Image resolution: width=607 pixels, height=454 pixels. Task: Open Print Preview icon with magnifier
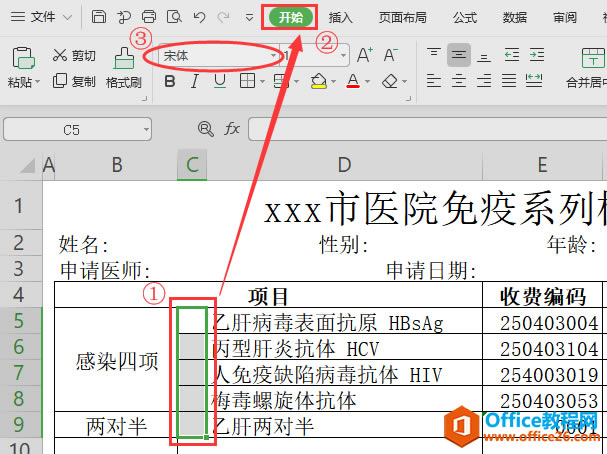click(174, 17)
